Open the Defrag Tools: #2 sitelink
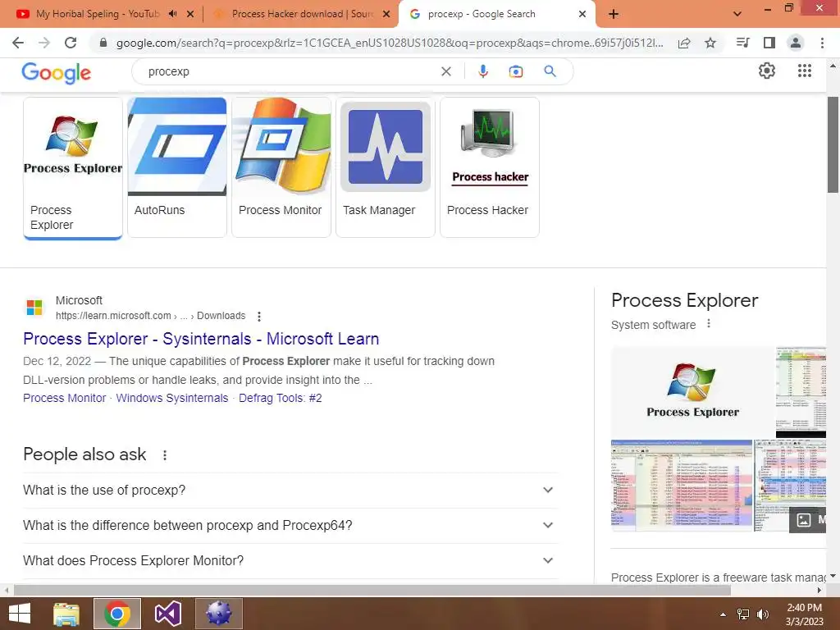Screen dimensions: 840x630 [281, 398]
